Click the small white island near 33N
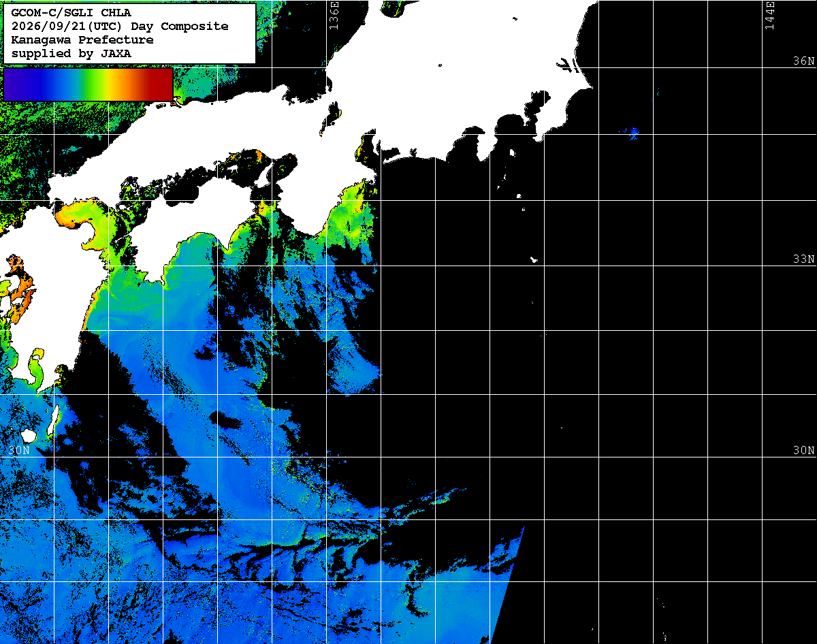 (534, 259)
